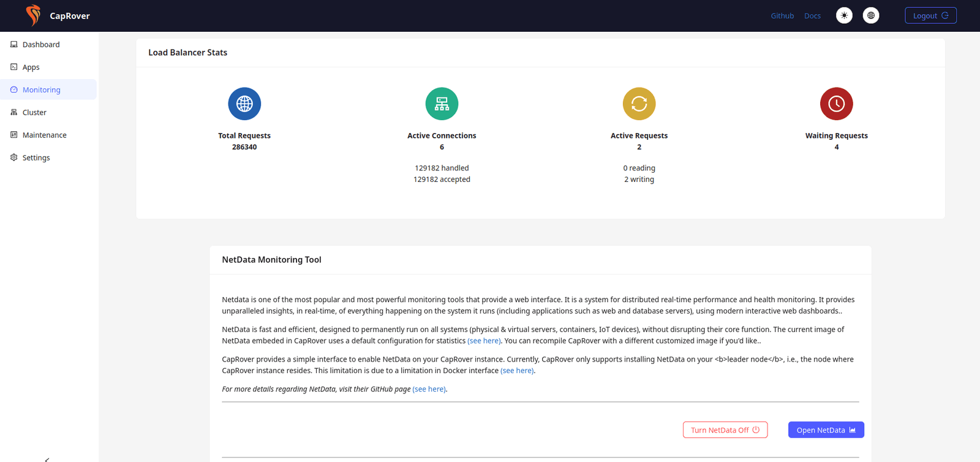Screen dimensions: 980x462
Task: Click the green Active Connections icon
Action: tap(442, 104)
